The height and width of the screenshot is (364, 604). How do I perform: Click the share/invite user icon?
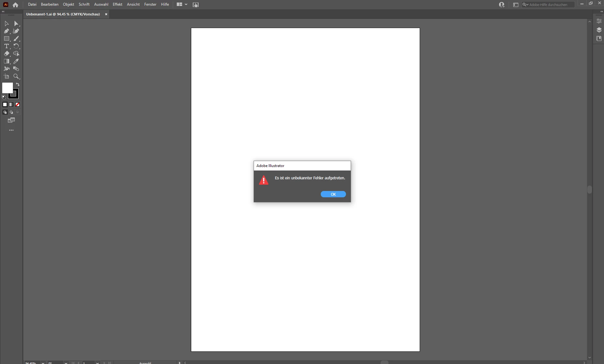[502, 5]
